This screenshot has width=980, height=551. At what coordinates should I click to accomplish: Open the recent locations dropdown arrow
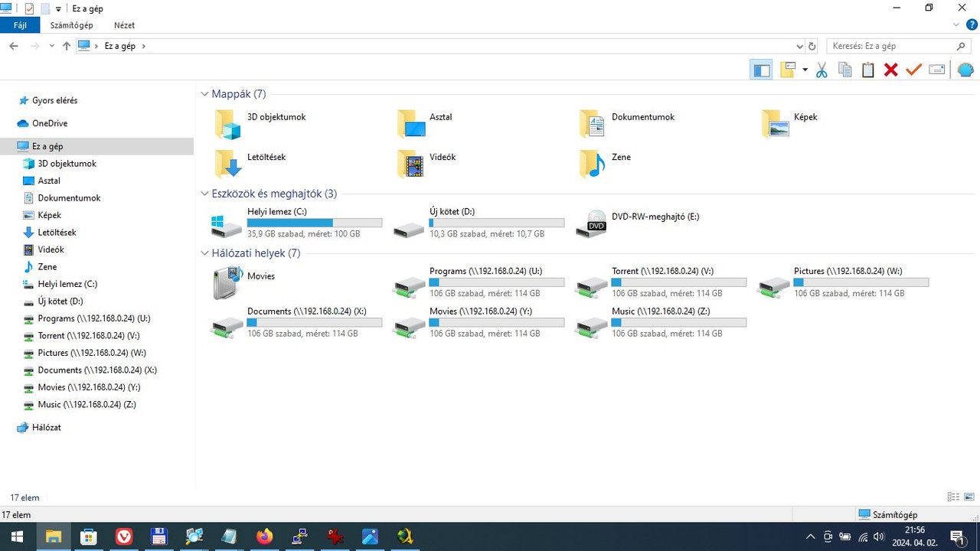pyautogui.click(x=52, y=46)
